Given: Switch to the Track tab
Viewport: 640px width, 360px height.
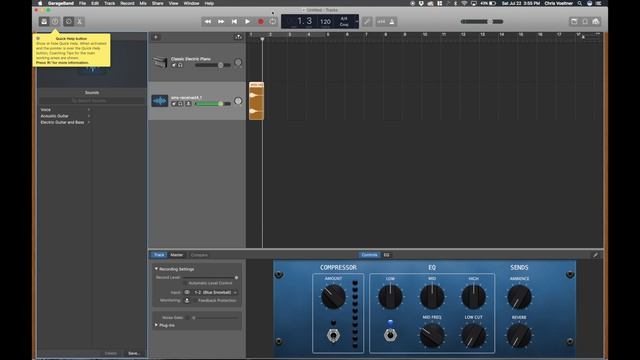Looking at the screenshot, I should pyautogui.click(x=159, y=255).
